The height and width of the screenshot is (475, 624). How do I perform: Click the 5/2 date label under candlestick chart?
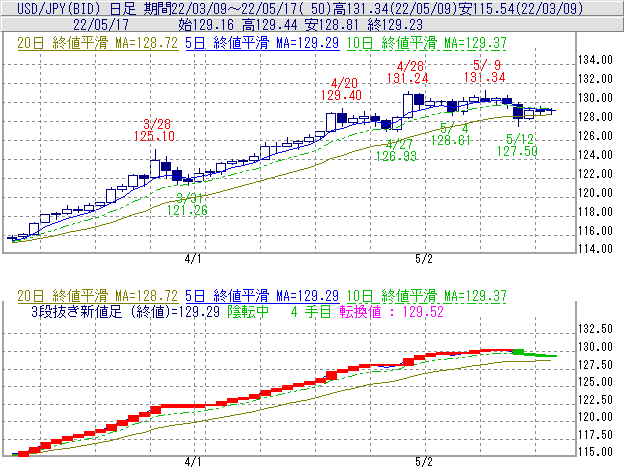pos(424,259)
